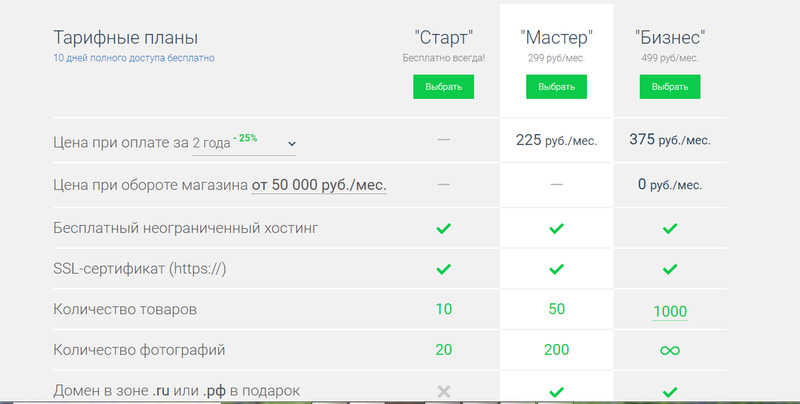This screenshot has width=800, height=404.
Task: Click the Бесплатно всегда! subtitle
Action: [443, 58]
